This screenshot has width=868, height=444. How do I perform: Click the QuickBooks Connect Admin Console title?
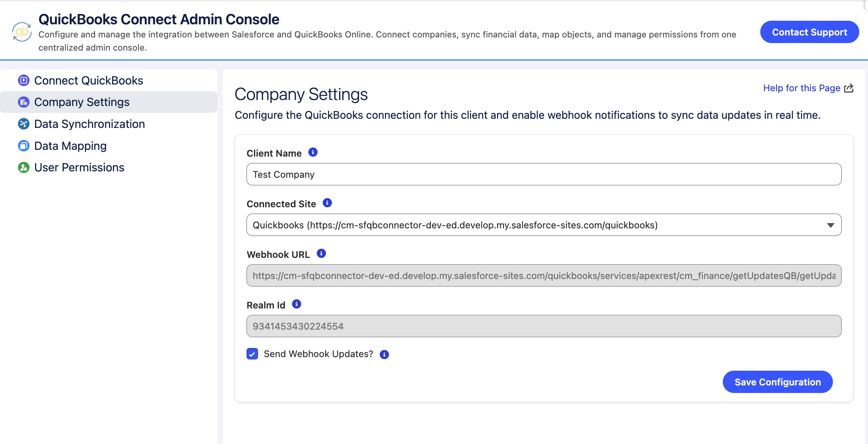[x=159, y=19]
